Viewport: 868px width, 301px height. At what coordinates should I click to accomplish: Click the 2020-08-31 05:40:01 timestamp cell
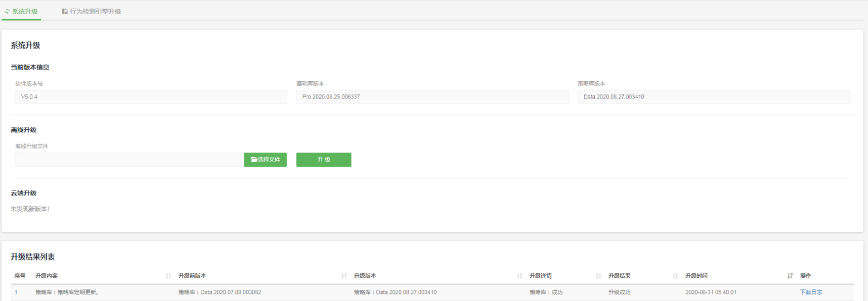click(x=711, y=292)
